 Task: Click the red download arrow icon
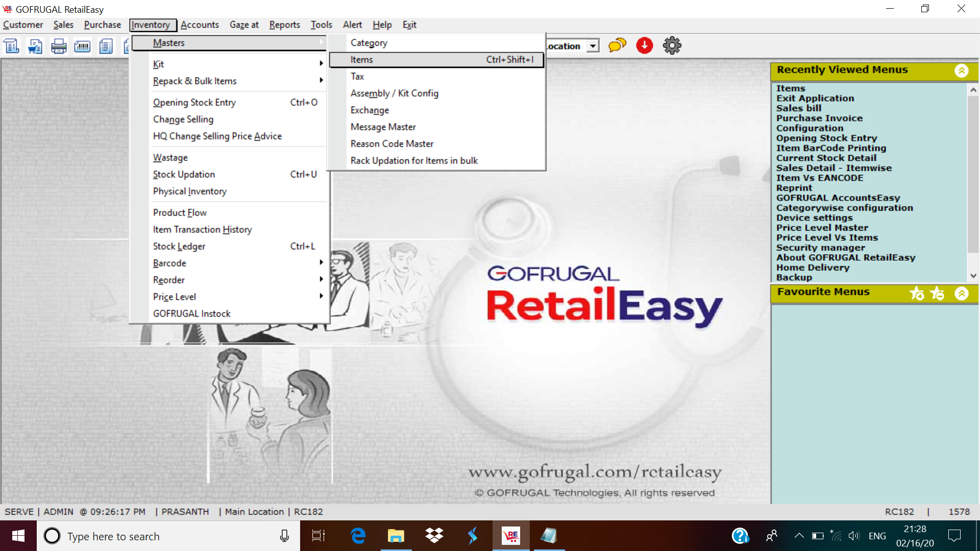click(x=644, y=46)
